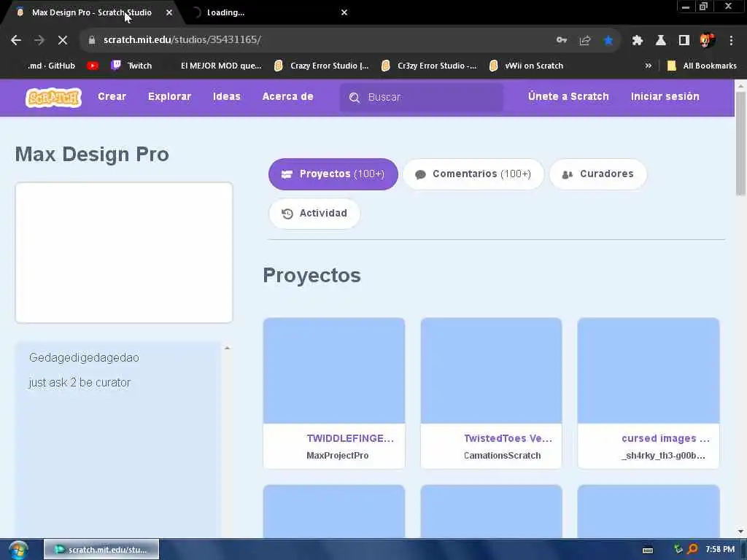Image resolution: width=747 pixels, height=560 pixels.
Task: Click Iniciar sesión
Action: 665,97
